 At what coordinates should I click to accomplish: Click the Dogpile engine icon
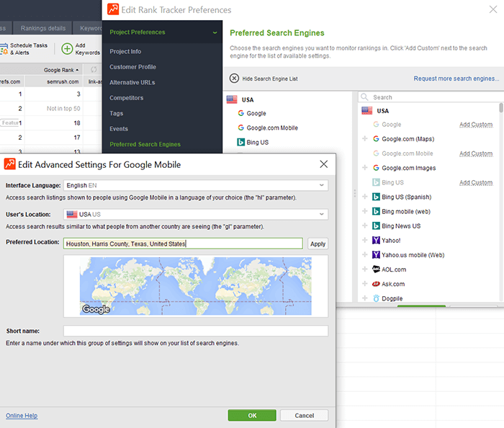point(376,298)
